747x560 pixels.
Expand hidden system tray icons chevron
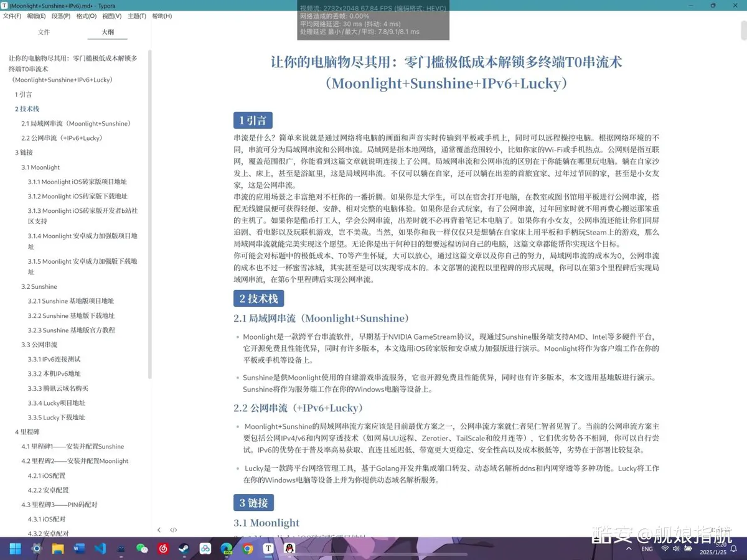tap(629, 549)
